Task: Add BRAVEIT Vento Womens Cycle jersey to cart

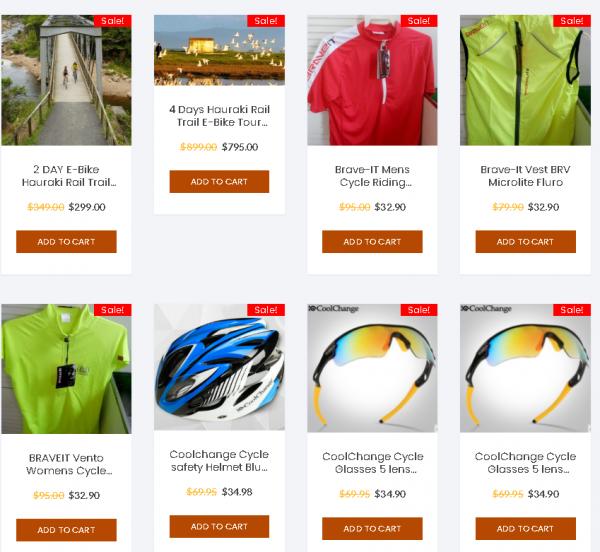Action: [66, 530]
